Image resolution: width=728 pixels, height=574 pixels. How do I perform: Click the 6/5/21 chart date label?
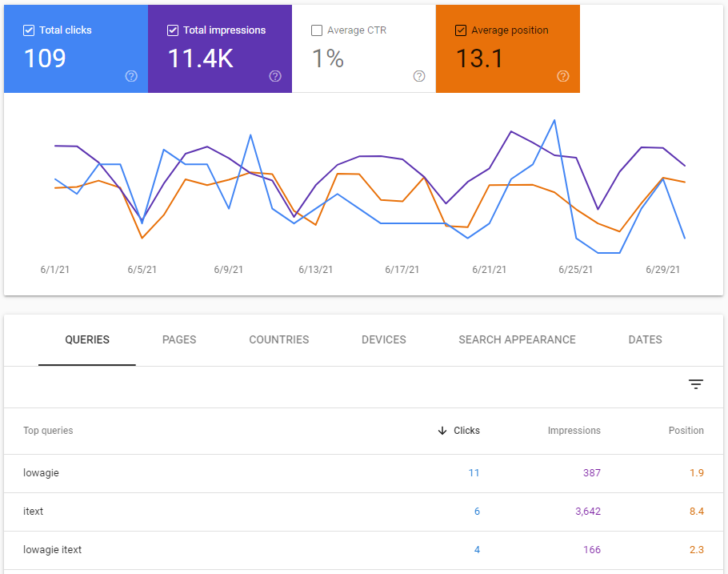click(142, 270)
